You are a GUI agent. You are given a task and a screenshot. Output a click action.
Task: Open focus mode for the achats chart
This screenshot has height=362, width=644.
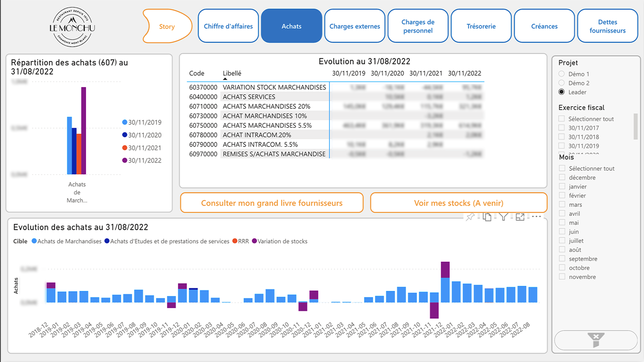point(520,217)
